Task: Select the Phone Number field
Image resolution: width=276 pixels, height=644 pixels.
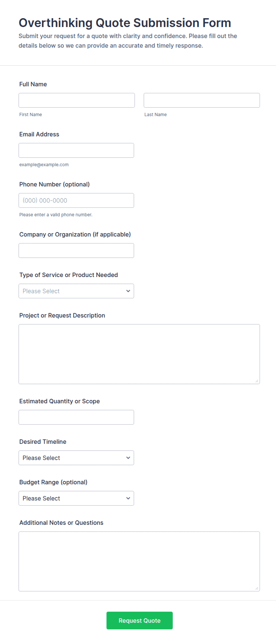Action: point(76,200)
